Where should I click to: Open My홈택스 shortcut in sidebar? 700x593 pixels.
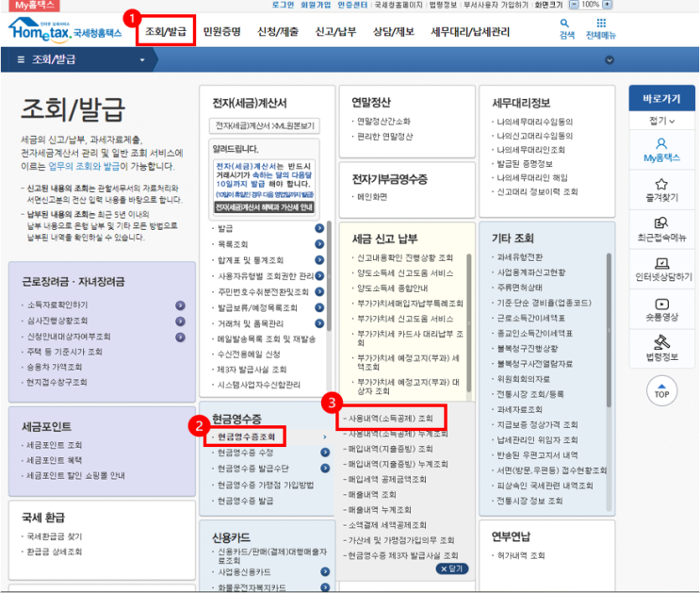pyautogui.click(x=661, y=150)
